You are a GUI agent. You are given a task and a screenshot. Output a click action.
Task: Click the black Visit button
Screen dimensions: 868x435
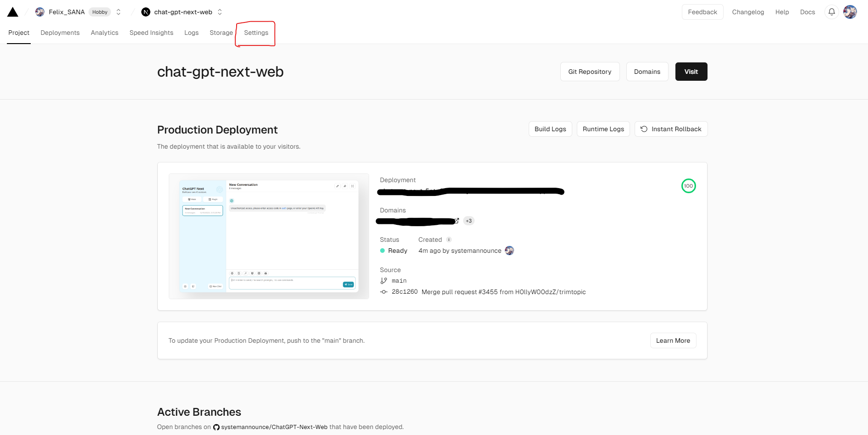691,72
